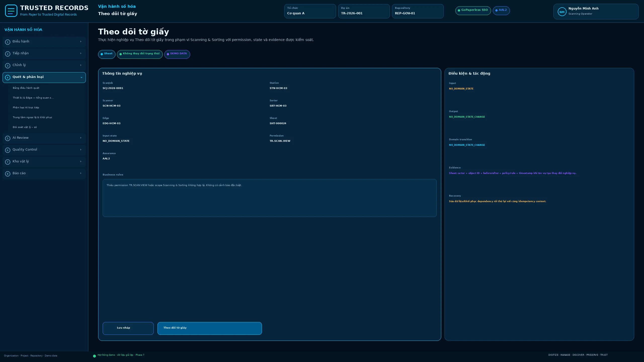Click the step 3 circle beside Chỉnh lý
The image size is (644, 362).
8,66
